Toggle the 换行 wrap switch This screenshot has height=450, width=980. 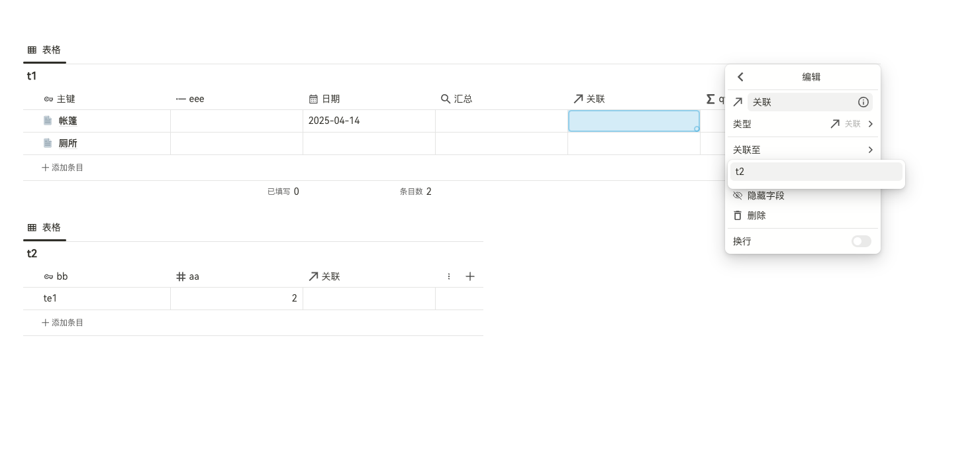tap(861, 241)
